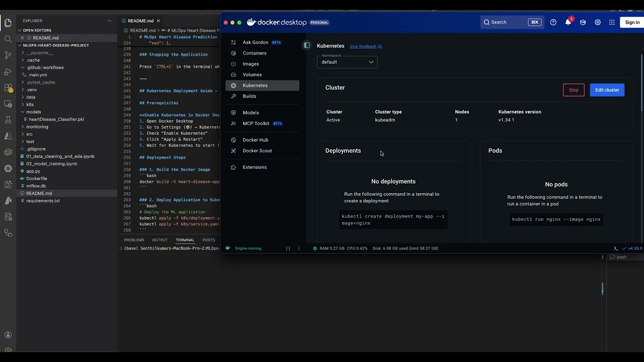
Task: Open VS Code Search view
Action: coord(8,39)
